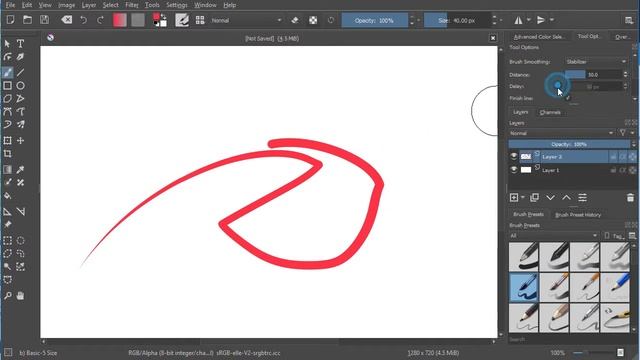The height and width of the screenshot is (360, 640).
Task: Open the Settings menu
Action: pyautogui.click(x=176, y=5)
